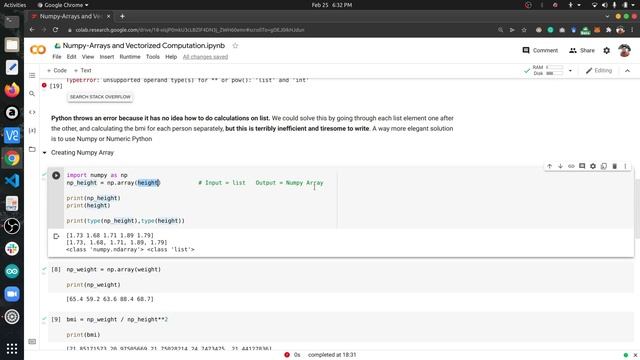Open the Insert menu

point(107,57)
